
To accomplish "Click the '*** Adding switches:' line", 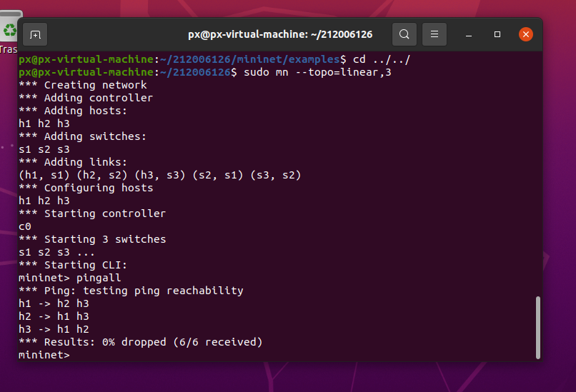I will click(82, 136).
